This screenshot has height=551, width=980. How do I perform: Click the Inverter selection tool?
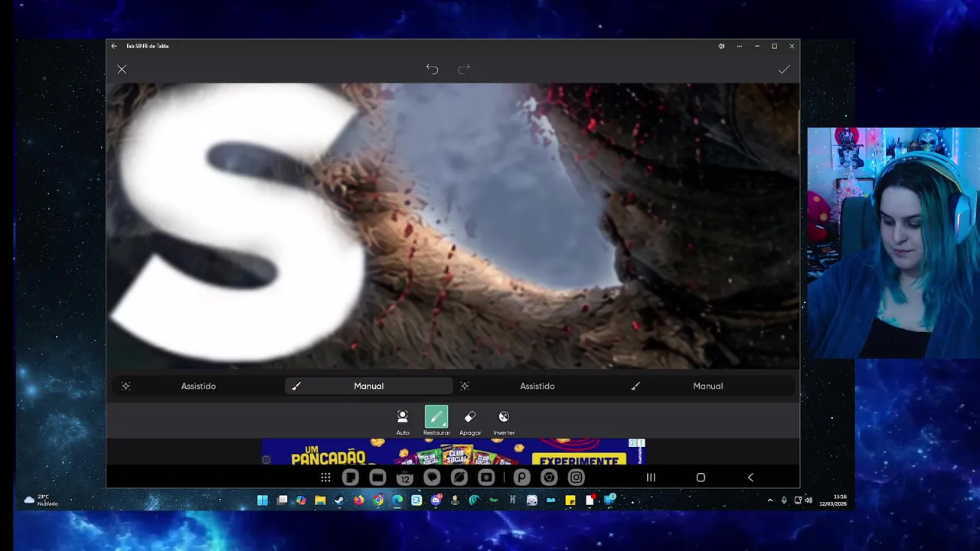[504, 421]
